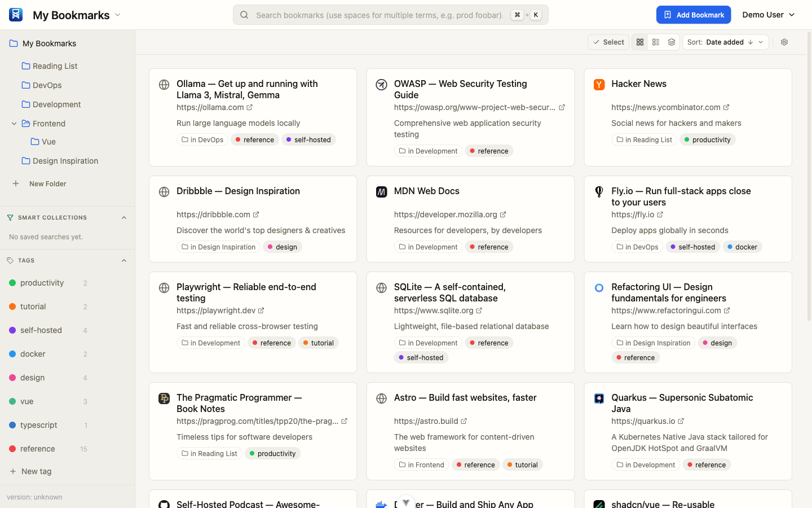Click the Pragmatic Programmer favicon

164,398
